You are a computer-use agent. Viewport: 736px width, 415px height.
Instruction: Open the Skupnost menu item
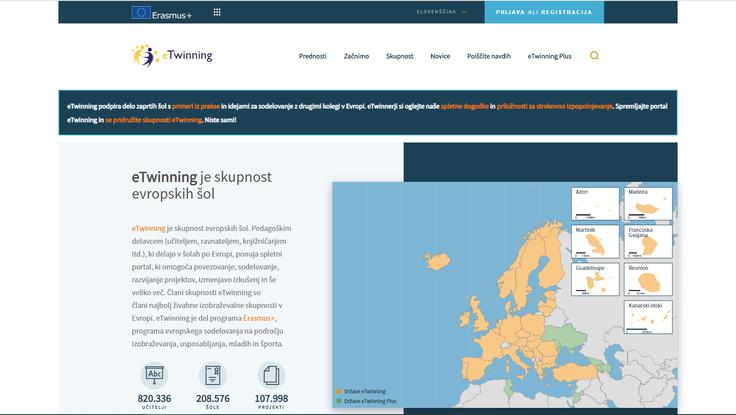click(x=399, y=56)
